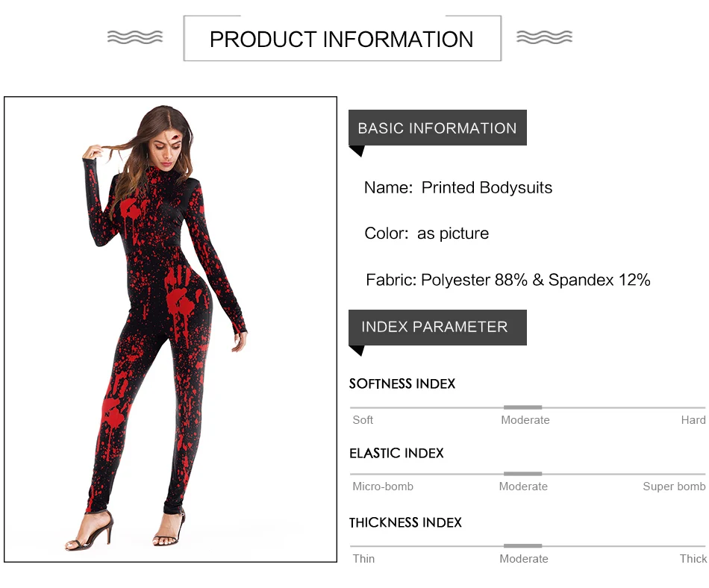Click the 'Soft' label on the softness scale
Image resolution: width=709 pixels, height=588 pixels.
(x=363, y=420)
